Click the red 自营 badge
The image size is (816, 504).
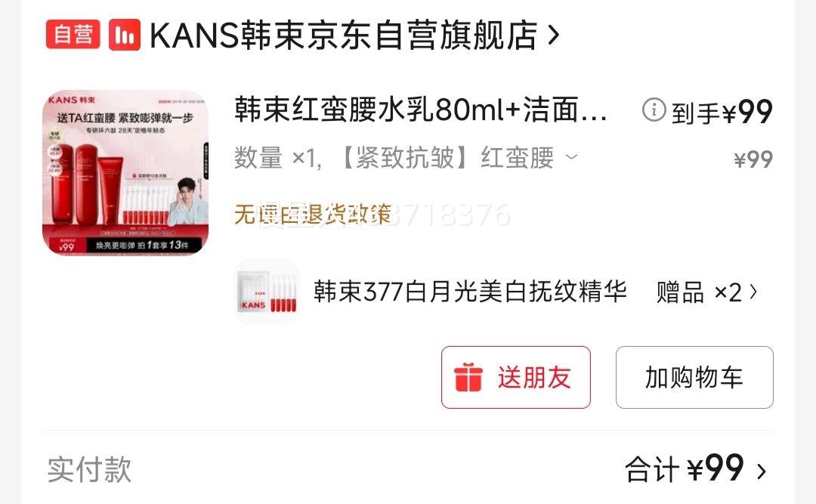pos(73,34)
